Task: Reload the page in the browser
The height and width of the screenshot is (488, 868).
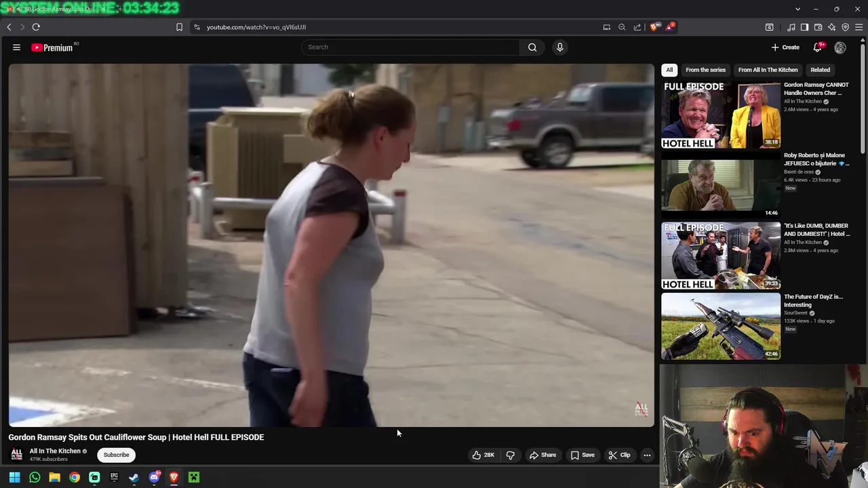Action: pos(36,27)
